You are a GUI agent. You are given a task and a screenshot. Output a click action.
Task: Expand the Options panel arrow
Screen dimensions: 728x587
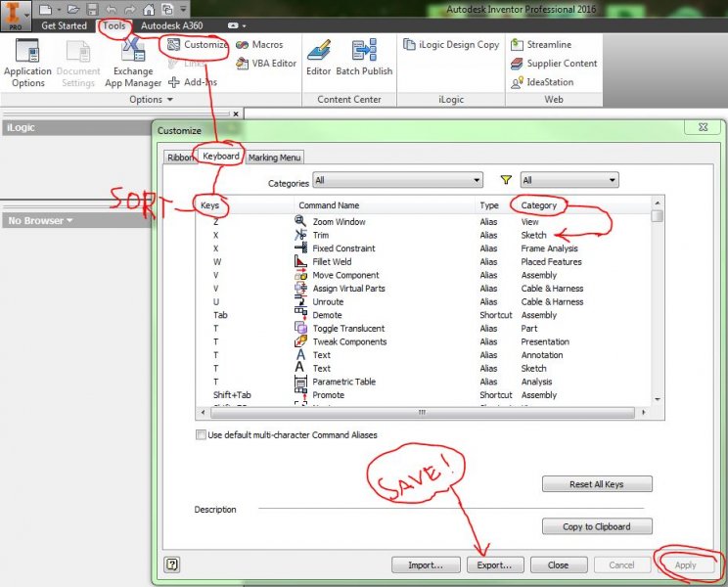click(170, 100)
